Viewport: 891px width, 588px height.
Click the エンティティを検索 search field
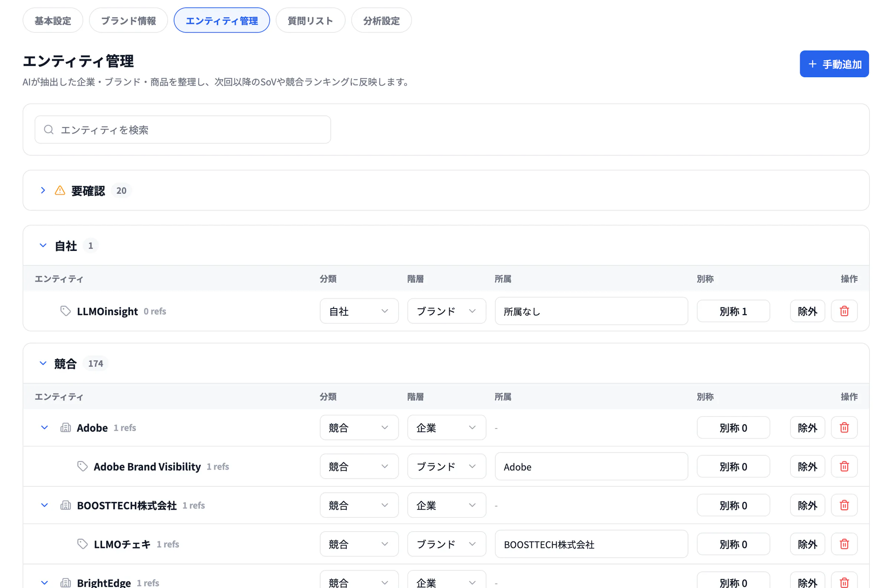click(183, 130)
